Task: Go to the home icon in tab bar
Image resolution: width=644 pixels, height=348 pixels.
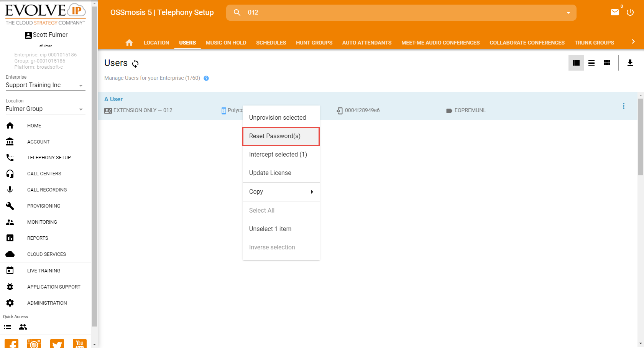Action: (x=129, y=43)
